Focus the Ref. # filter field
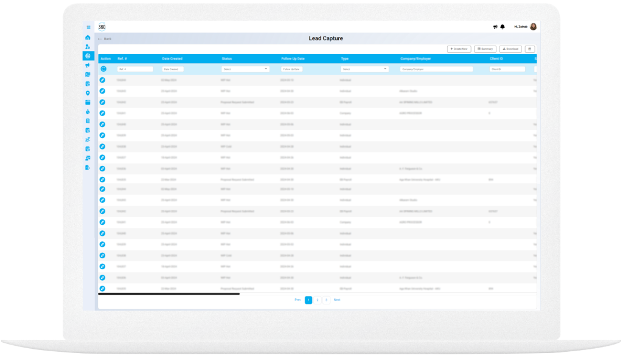The image size is (623, 364). (x=135, y=69)
